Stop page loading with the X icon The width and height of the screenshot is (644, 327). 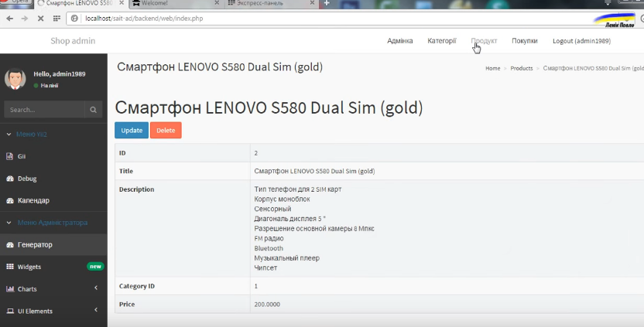click(x=41, y=19)
